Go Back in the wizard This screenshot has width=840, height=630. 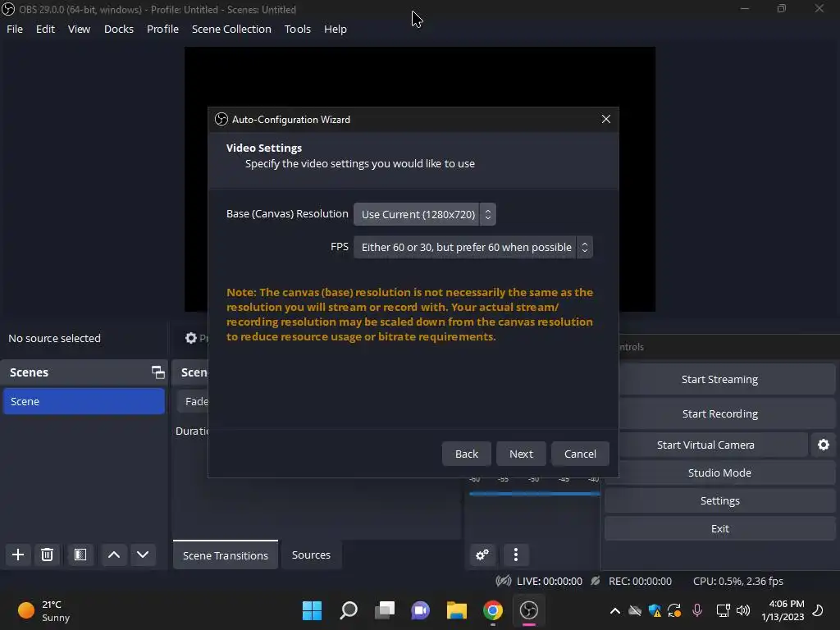coord(467,454)
